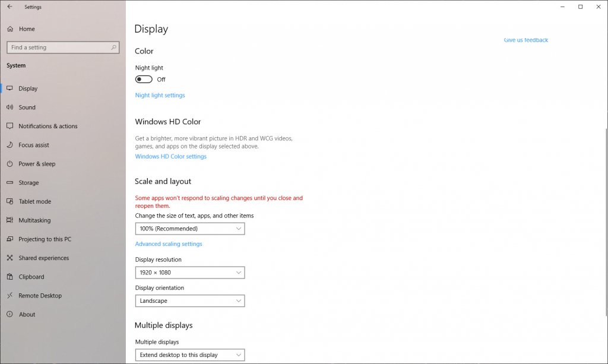Click the Sound speaker icon
The height and width of the screenshot is (364, 608).
(9, 107)
